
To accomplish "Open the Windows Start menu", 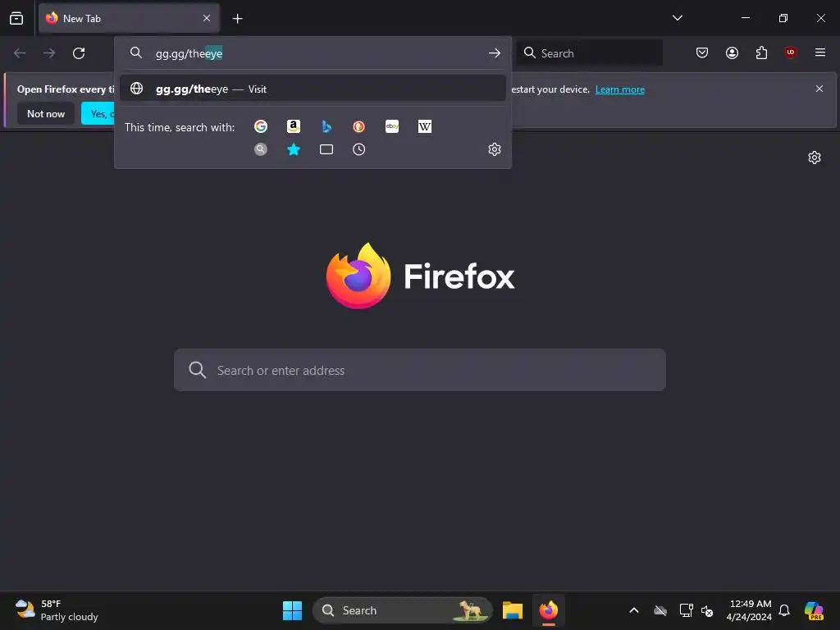I will [293, 610].
